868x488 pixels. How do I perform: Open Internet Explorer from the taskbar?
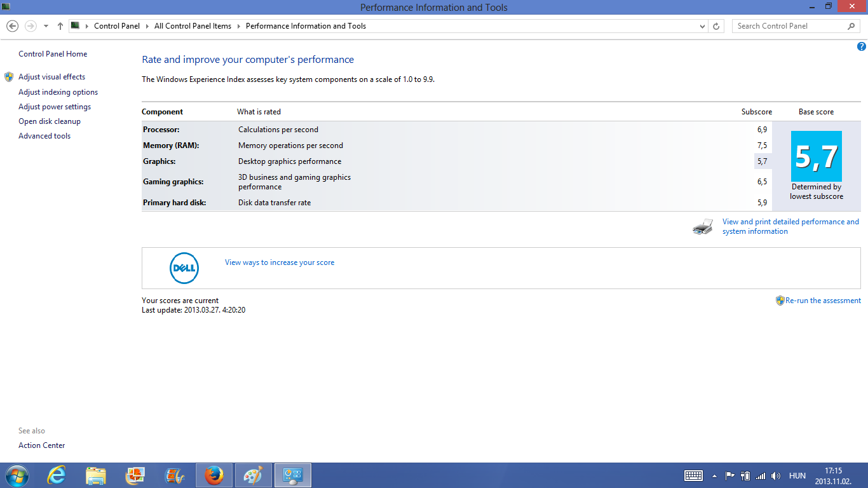click(x=57, y=475)
